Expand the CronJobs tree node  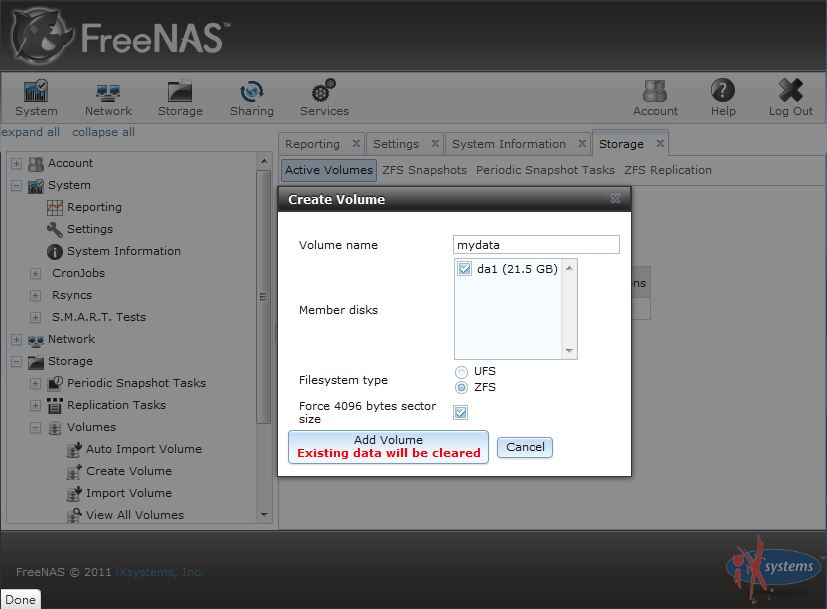point(36,273)
